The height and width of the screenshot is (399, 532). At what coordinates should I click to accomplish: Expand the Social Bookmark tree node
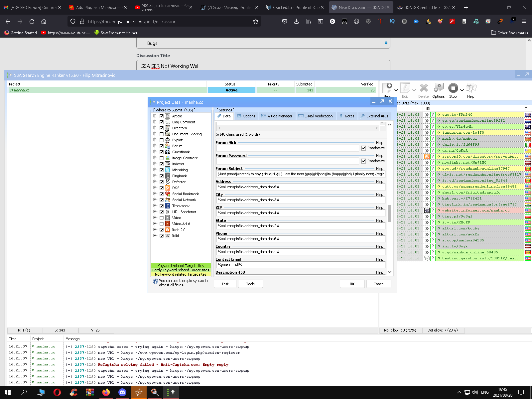(155, 194)
